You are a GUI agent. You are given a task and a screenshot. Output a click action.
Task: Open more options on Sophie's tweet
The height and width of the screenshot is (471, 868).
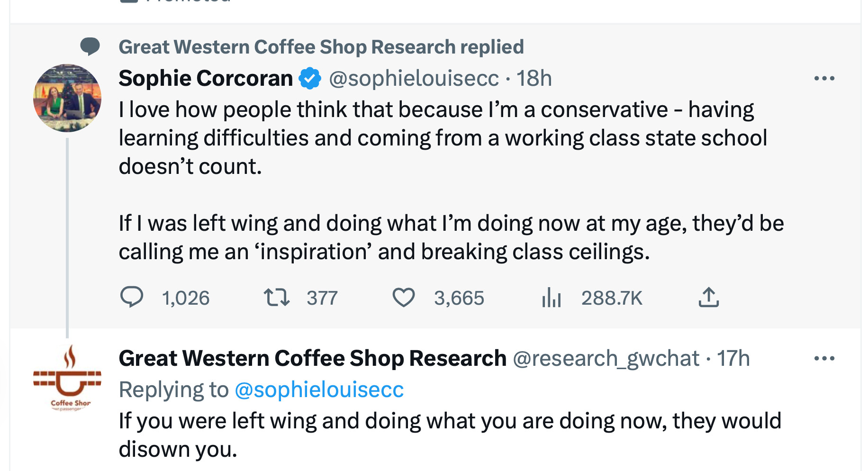click(x=824, y=78)
